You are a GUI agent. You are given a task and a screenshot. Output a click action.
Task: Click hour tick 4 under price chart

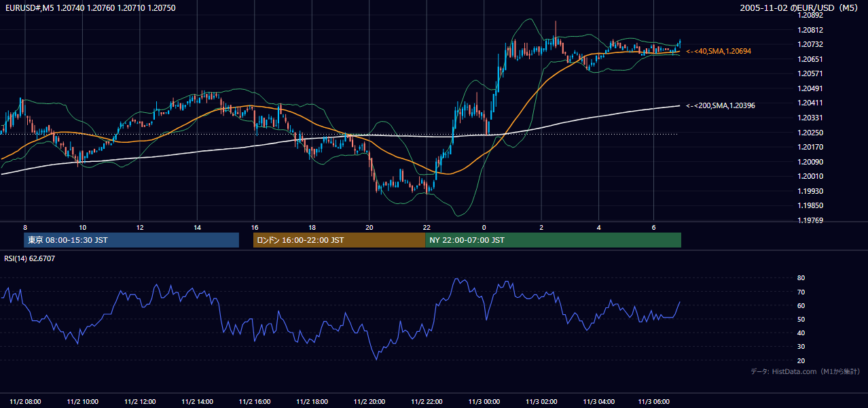click(x=599, y=227)
